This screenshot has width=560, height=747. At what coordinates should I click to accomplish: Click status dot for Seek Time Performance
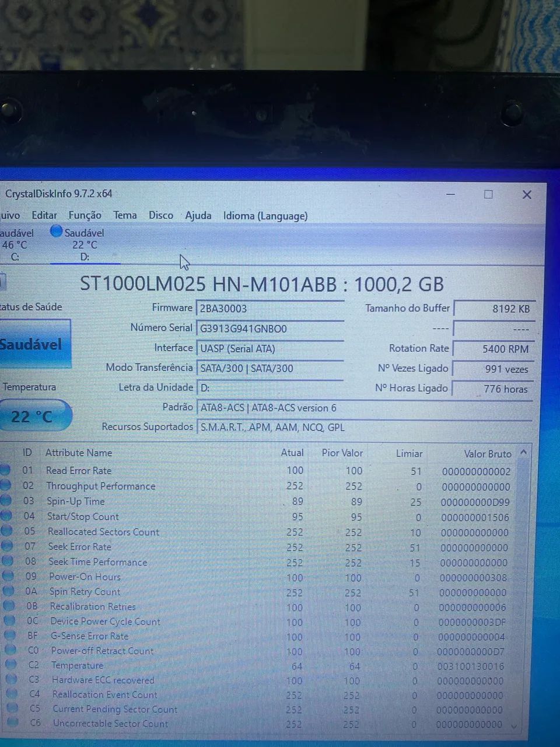click(7, 561)
